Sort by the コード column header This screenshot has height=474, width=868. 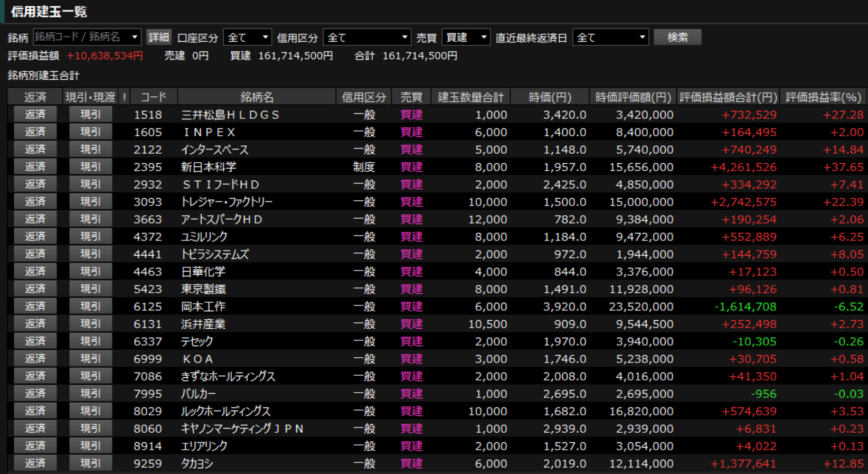coord(154,97)
